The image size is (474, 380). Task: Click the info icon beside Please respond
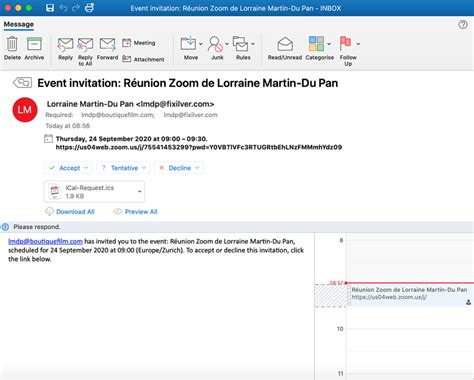[x=5, y=227]
